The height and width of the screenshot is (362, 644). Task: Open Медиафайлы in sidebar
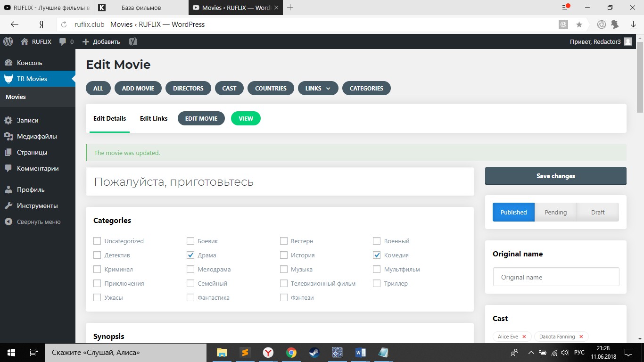(x=38, y=136)
